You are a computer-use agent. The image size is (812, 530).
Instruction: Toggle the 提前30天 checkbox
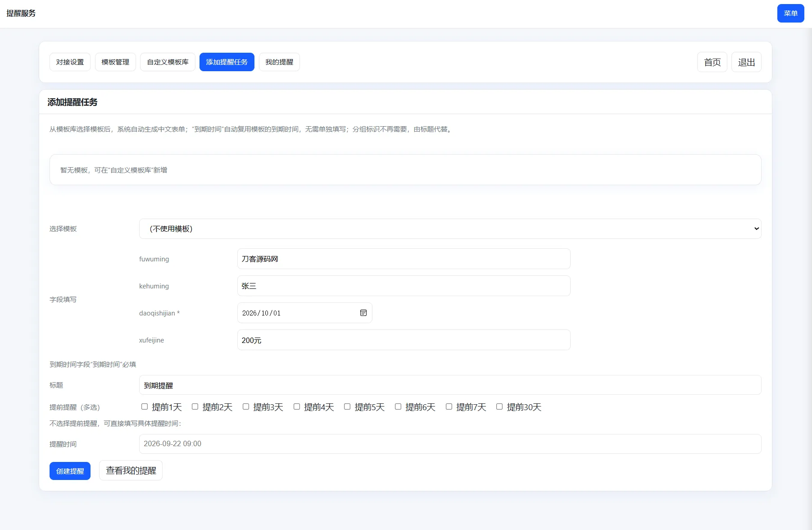point(499,407)
